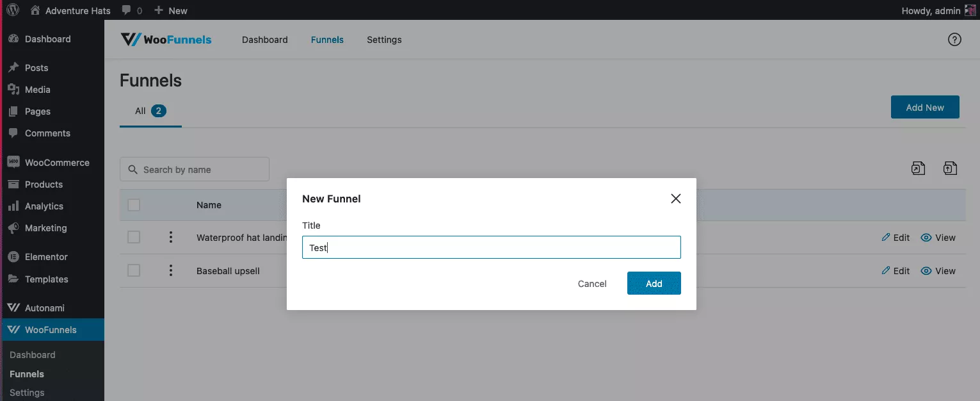The height and width of the screenshot is (401, 980).
Task: Click the export funnels icon
Action: tap(919, 168)
